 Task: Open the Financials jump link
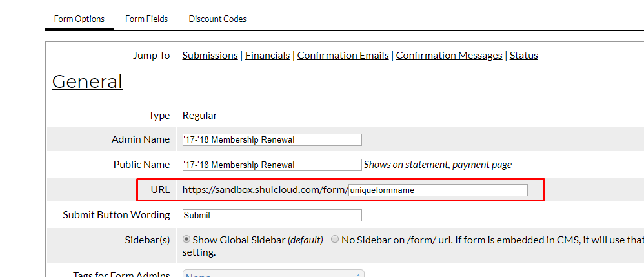coord(267,56)
